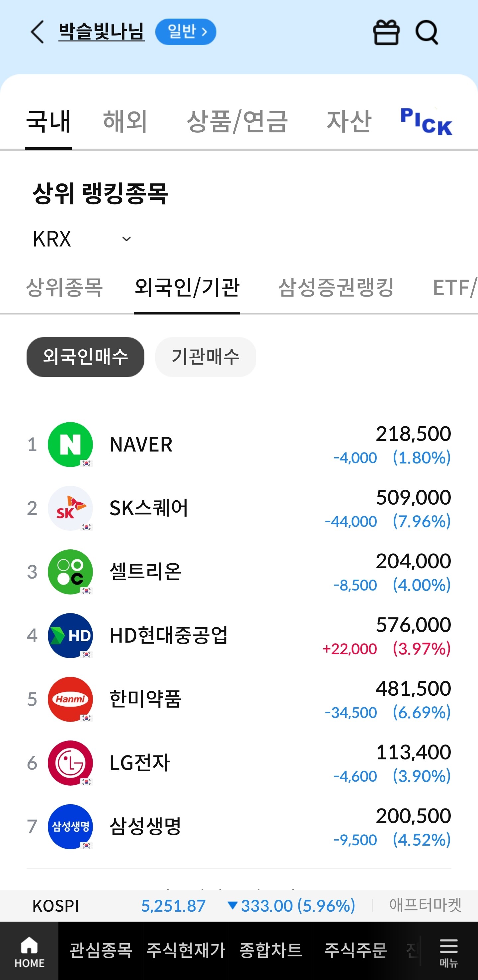Screen dimensions: 478x980
Task: Open the 박슬빛나님 account name link
Action: click(x=101, y=32)
